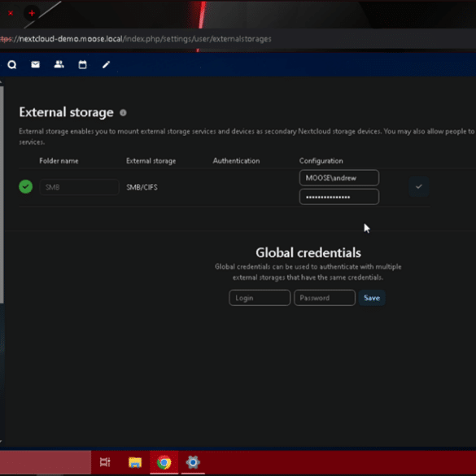Click the Folder name column header
The height and width of the screenshot is (476, 476).
point(59,161)
